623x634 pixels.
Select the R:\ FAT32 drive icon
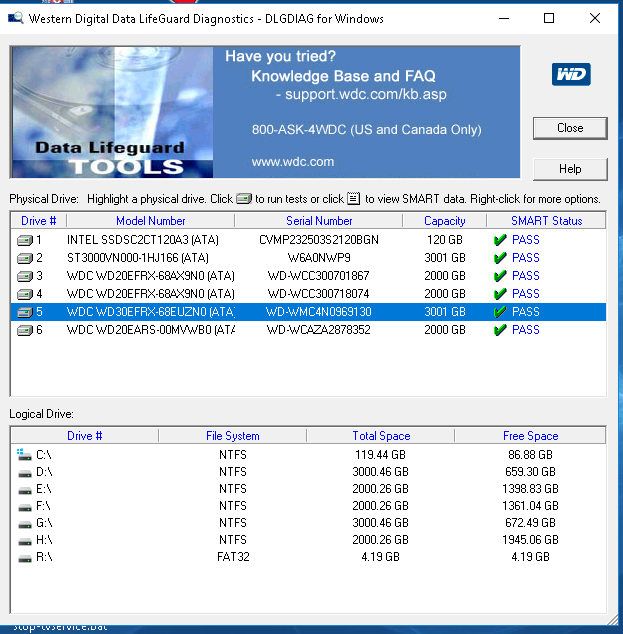[x=24, y=557]
